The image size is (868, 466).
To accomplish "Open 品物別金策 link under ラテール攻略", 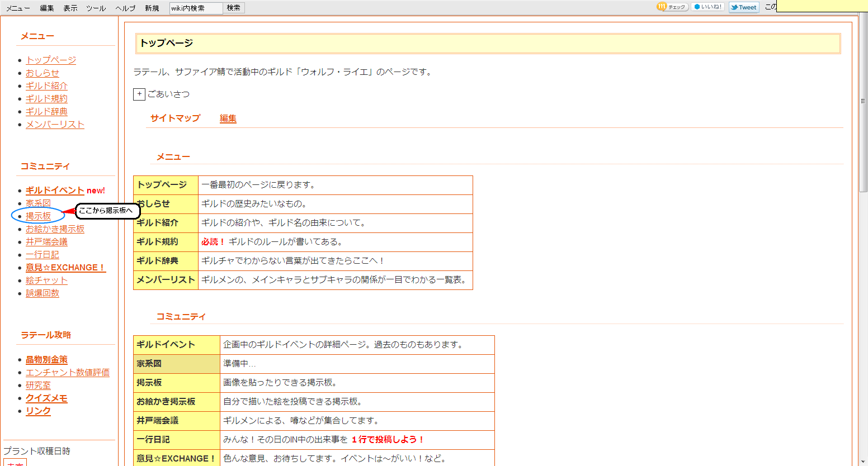I will point(46,360).
